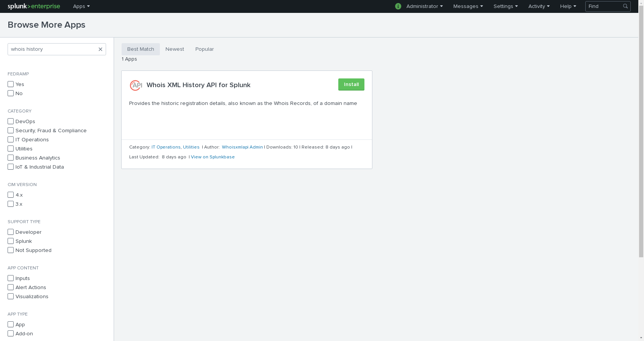Select the Business Analytics checkbox
The image size is (644, 341).
click(x=11, y=158)
